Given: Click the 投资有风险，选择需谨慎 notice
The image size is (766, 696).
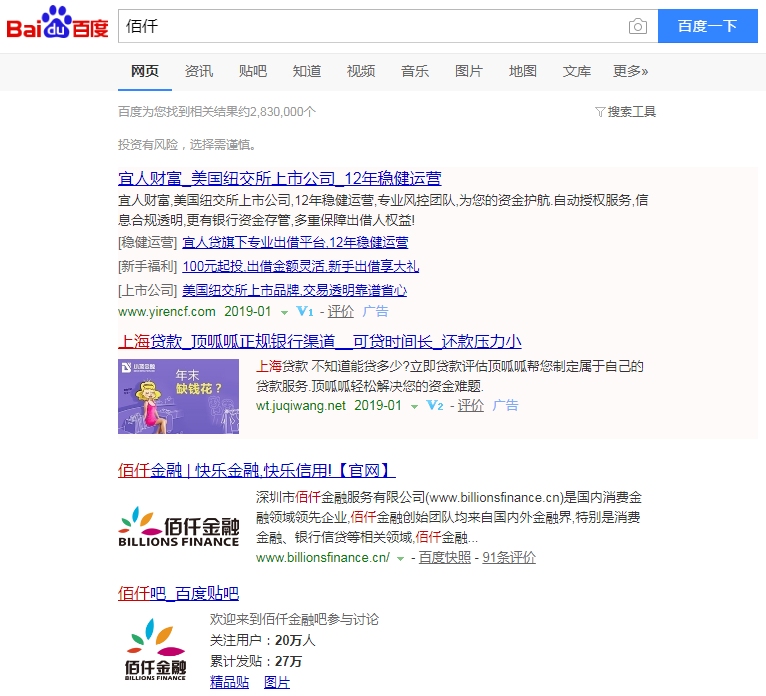Looking at the screenshot, I should click(187, 145).
